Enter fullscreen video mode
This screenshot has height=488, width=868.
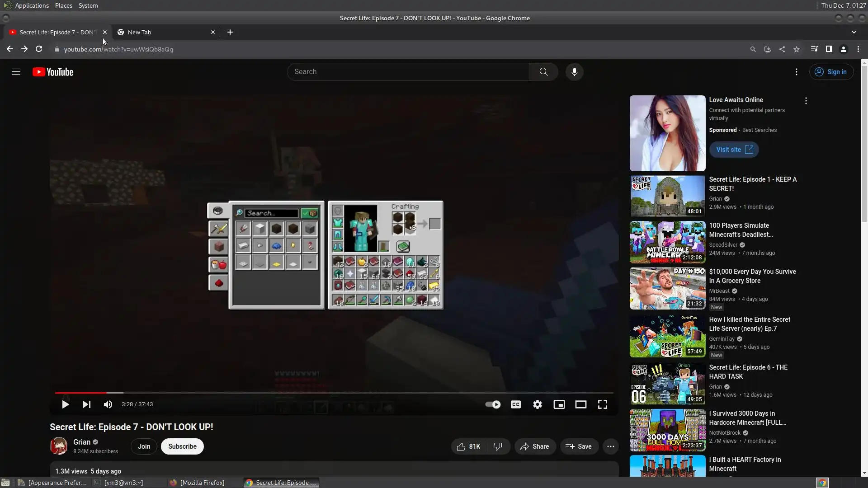pyautogui.click(x=602, y=404)
